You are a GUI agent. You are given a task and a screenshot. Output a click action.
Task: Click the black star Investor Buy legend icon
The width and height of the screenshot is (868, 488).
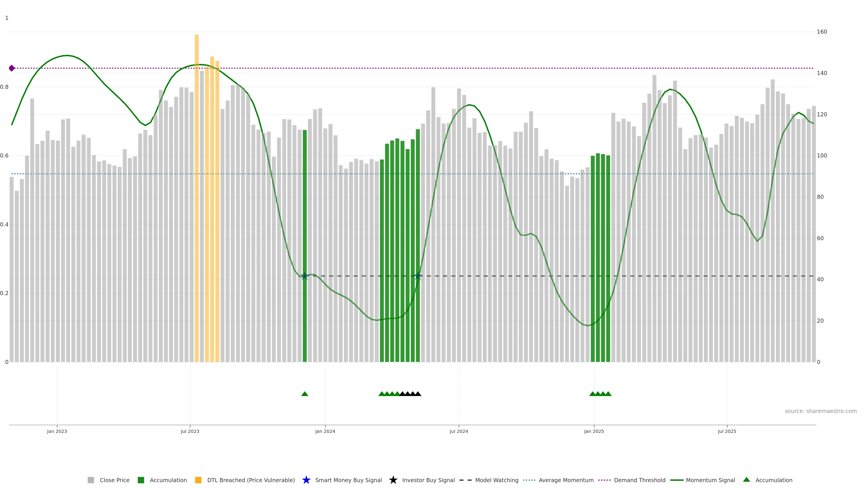coord(393,480)
